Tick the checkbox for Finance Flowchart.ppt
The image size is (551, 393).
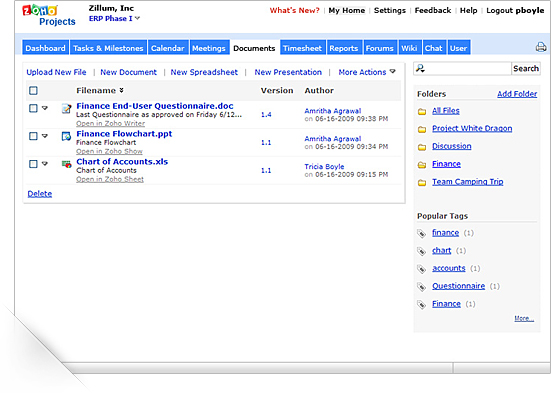[x=33, y=136]
